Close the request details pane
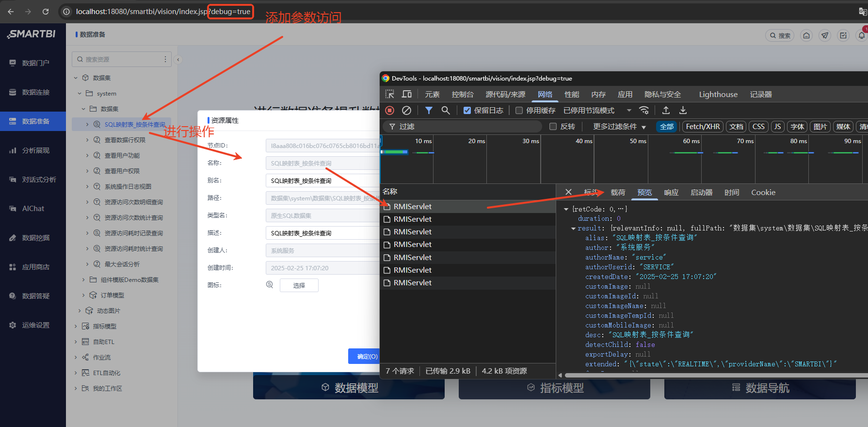This screenshot has width=868, height=427. coord(568,192)
